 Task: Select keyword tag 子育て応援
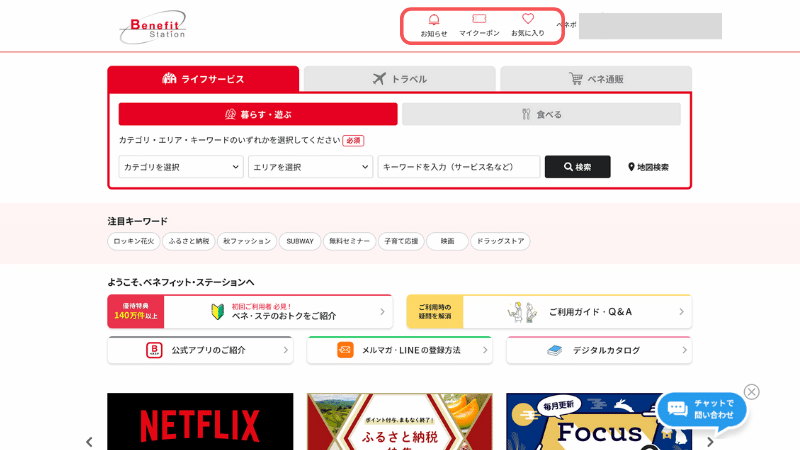click(x=401, y=241)
